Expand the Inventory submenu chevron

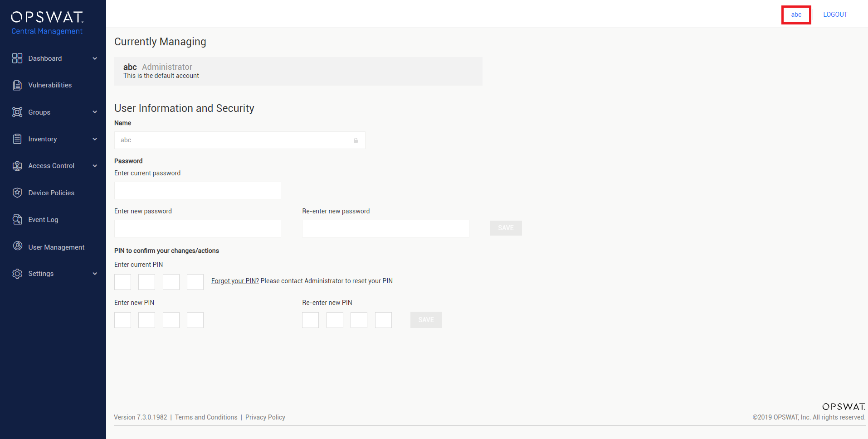(x=95, y=139)
